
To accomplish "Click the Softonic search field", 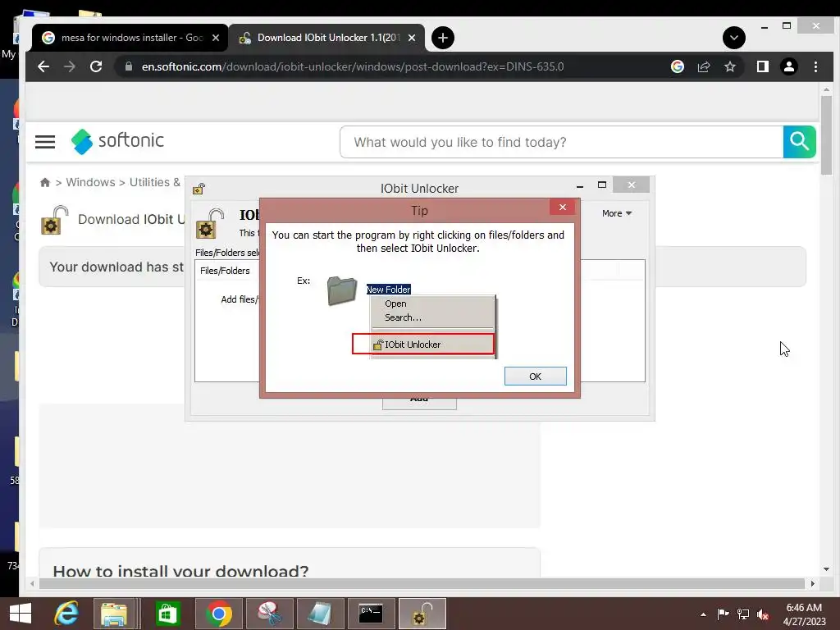I will (561, 142).
